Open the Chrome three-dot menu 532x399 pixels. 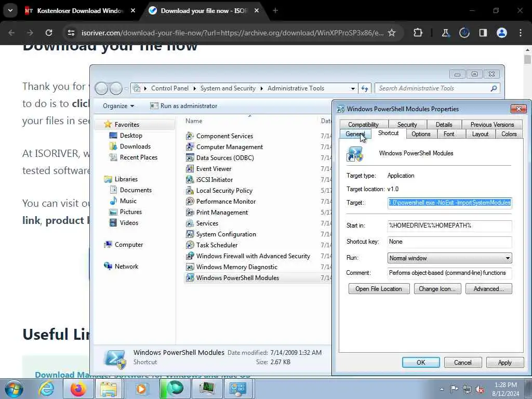tap(521, 33)
